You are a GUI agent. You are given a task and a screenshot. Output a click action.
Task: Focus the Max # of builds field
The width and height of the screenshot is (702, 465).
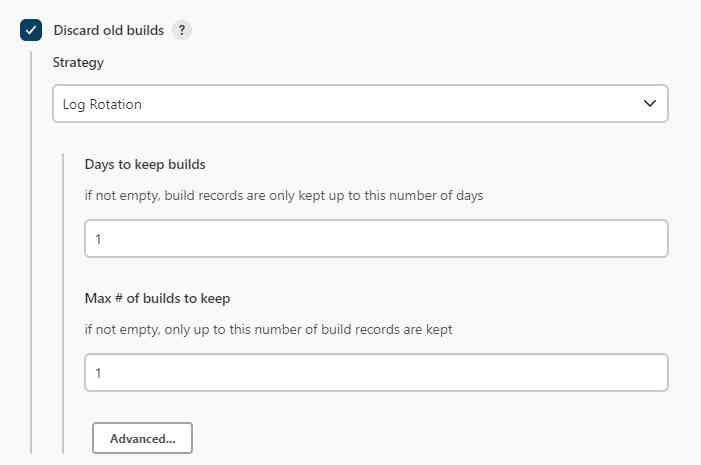(376, 373)
